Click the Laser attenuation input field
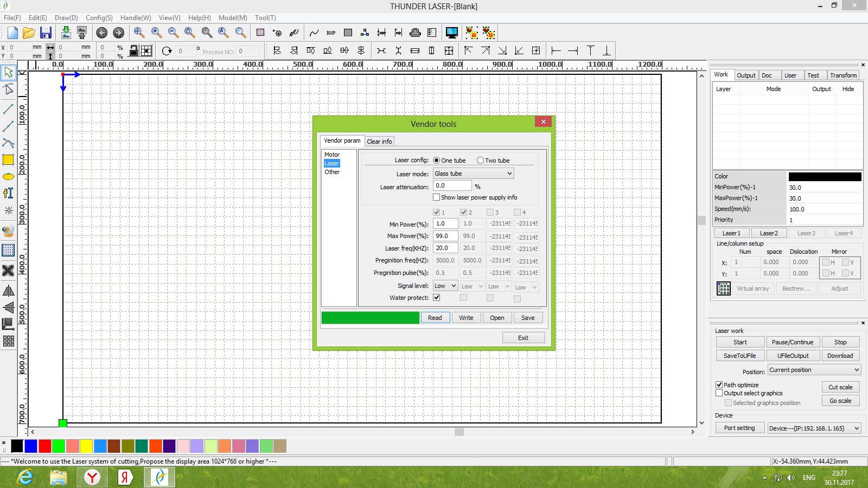868x488 pixels. click(452, 186)
